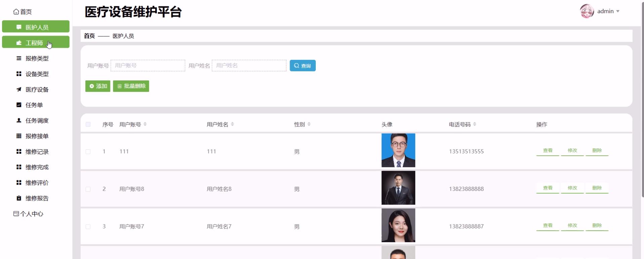Check the row for account 111
This screenshot has height=259, width=644.
[x=88, y=152]
